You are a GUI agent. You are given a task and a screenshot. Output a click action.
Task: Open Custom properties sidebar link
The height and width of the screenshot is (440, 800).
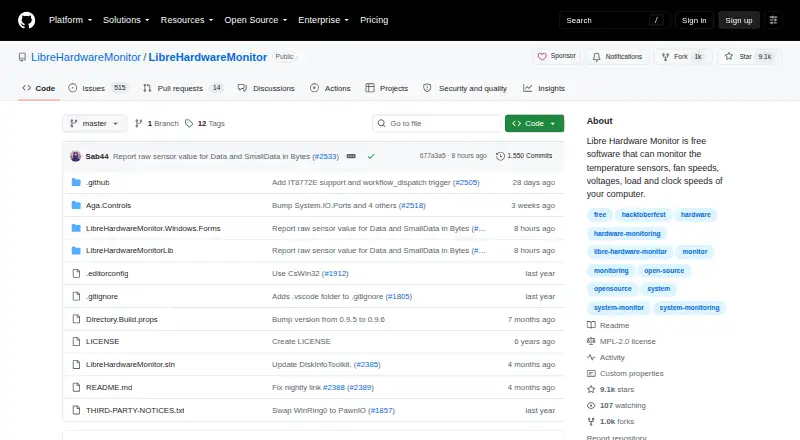626,374
